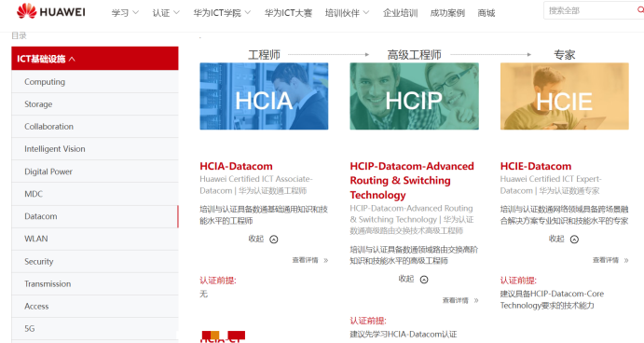Click collapse circle icon under HCIA-Datacom
Viewport: 644px width, 343px height.
[273, 239]
